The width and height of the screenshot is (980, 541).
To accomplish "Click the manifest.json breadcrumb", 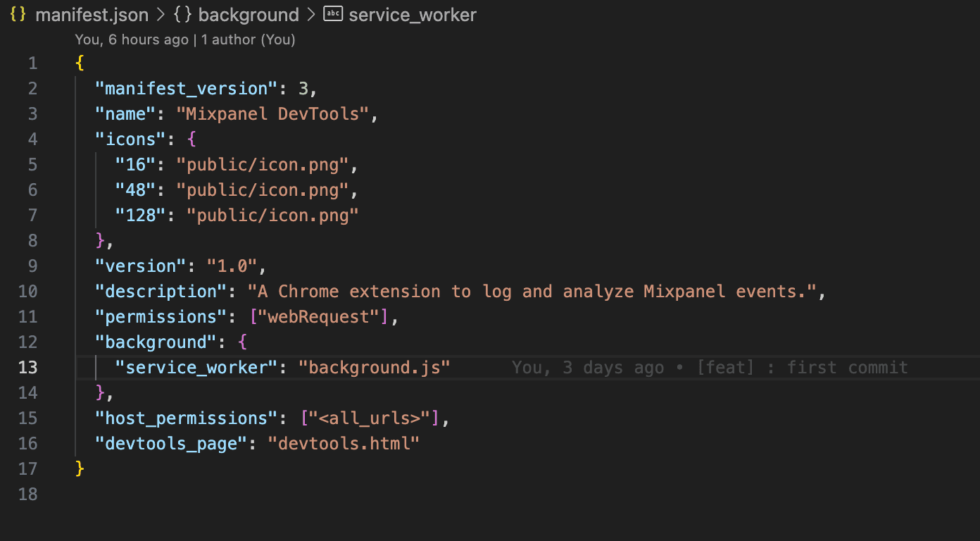I will coord(92,15).
